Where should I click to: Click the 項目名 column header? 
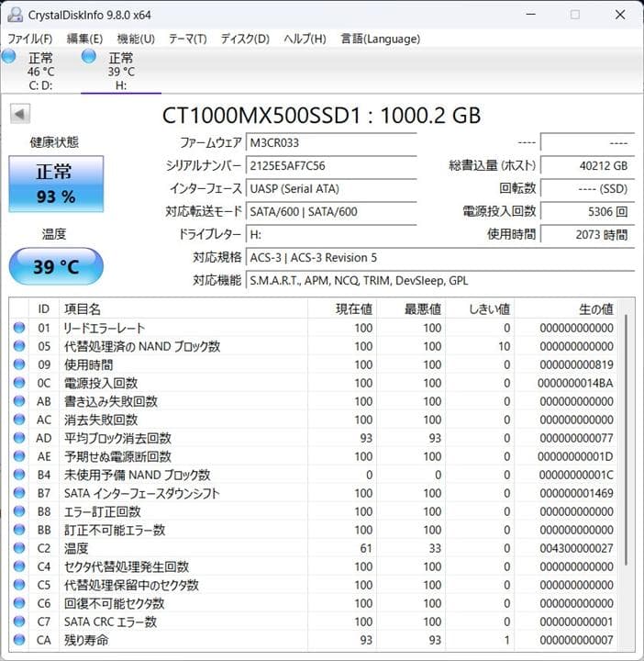(x=183, y=309)
